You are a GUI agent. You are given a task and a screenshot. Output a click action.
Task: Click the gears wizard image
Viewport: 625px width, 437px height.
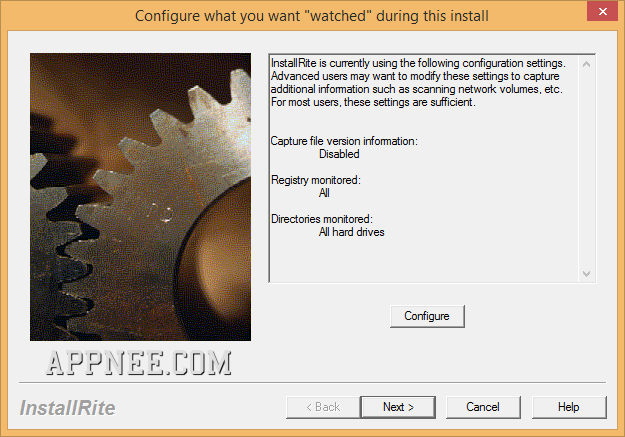pos(140,197)
